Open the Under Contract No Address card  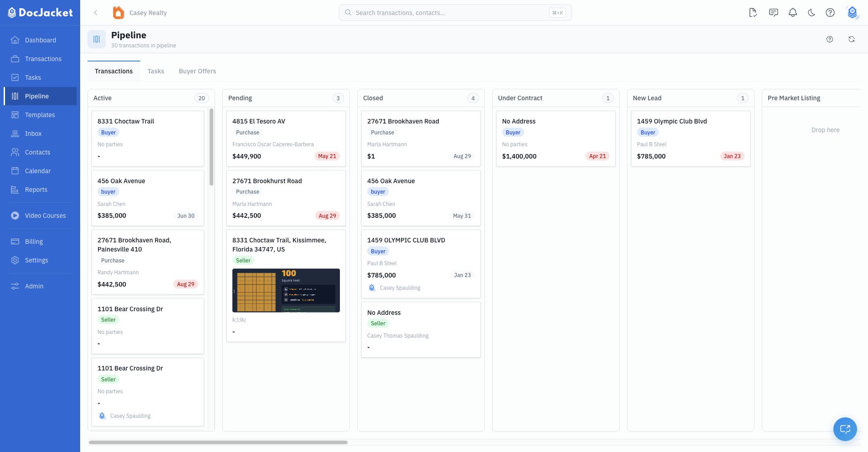pos(556,139)
